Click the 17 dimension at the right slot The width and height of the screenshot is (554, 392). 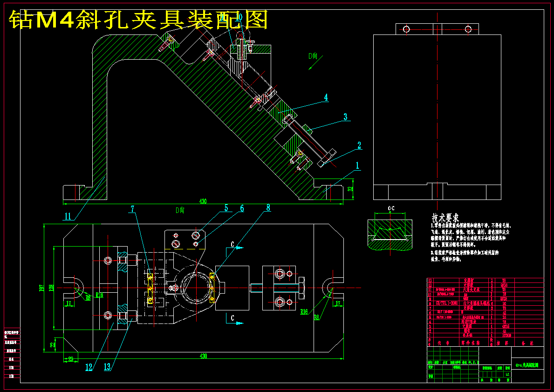[338, 303]
